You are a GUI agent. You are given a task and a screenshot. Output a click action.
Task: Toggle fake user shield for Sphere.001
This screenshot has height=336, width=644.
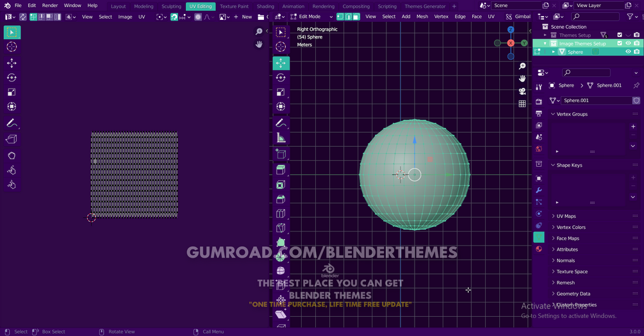tap(636, 100)
